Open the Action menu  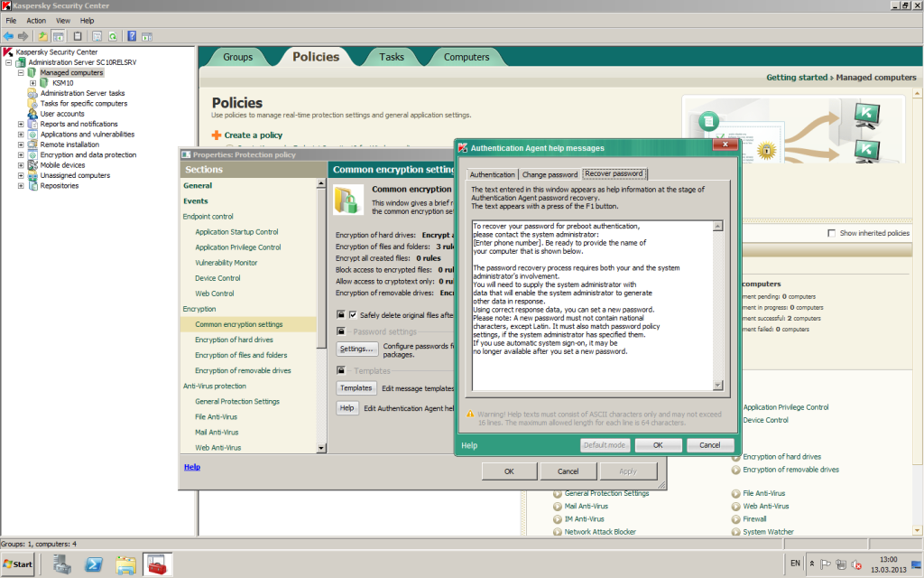(x=36, y=21)
